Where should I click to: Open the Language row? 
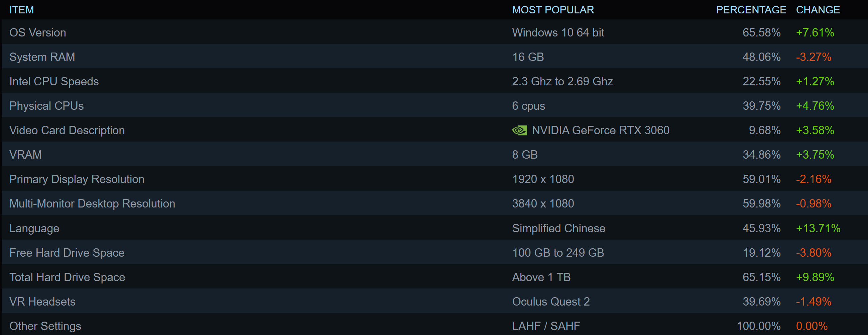(34, 228)
